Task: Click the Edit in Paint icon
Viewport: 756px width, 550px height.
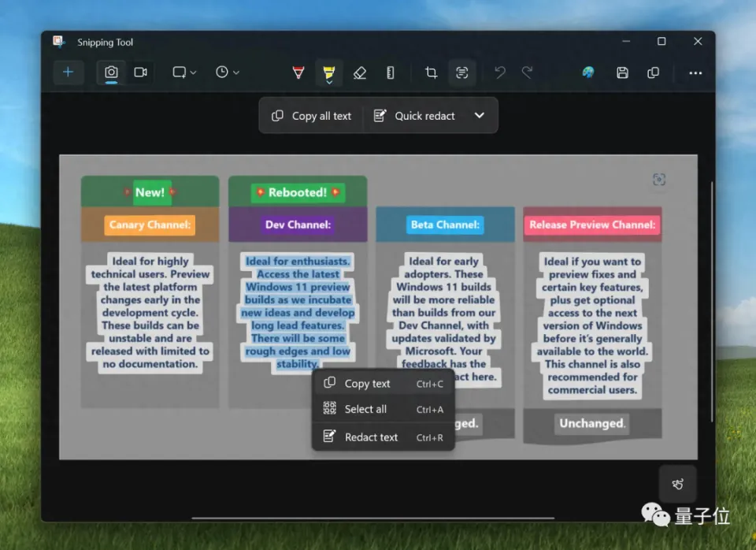Action: pyautogui.click(x=588, y=72)
